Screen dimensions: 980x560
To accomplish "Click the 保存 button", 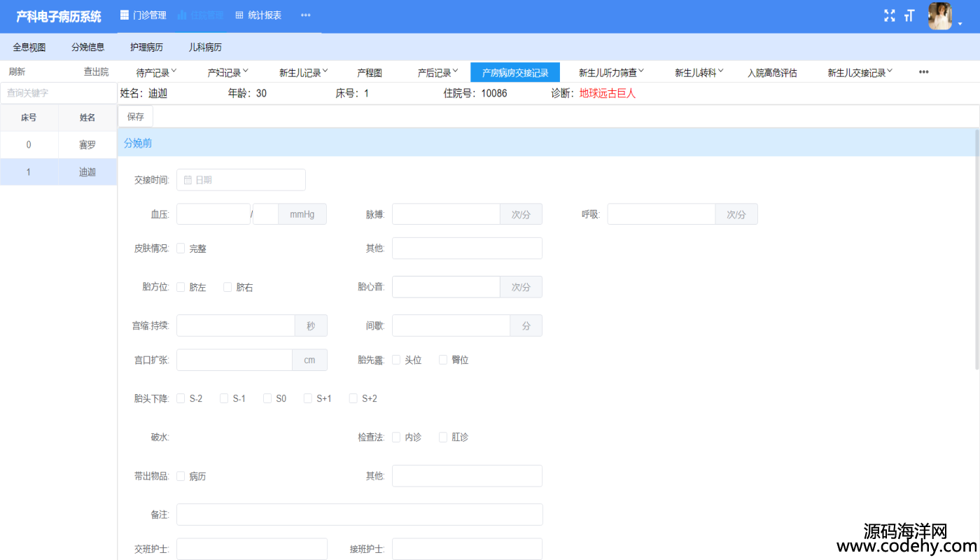I will pyautogui.click(x=136, y=117).
